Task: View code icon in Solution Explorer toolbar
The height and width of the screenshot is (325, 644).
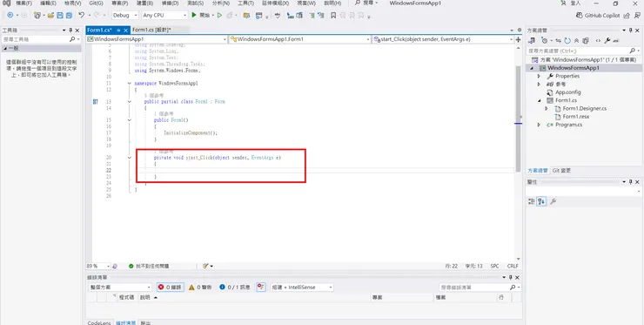Action: (598, 40)
